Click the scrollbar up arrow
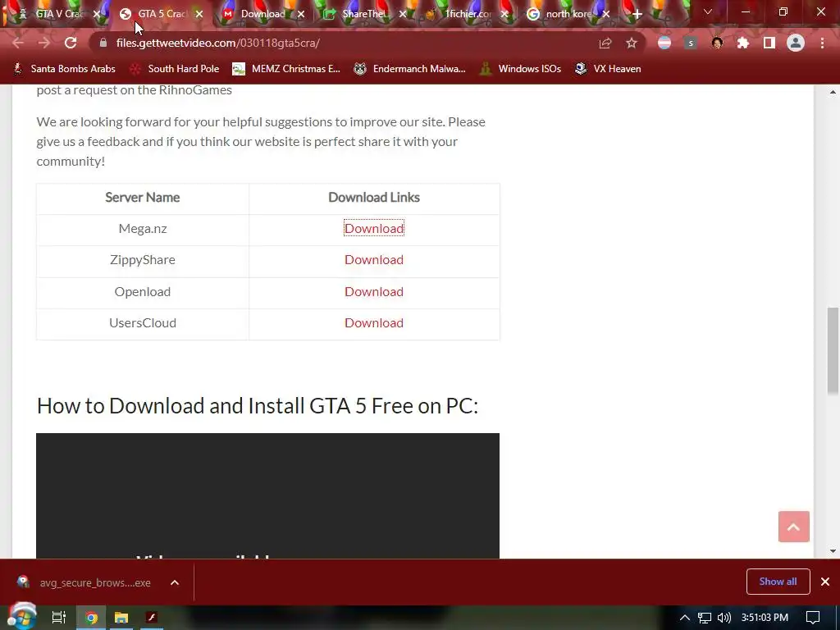This screenshot has height=630, width=840. 833,92
